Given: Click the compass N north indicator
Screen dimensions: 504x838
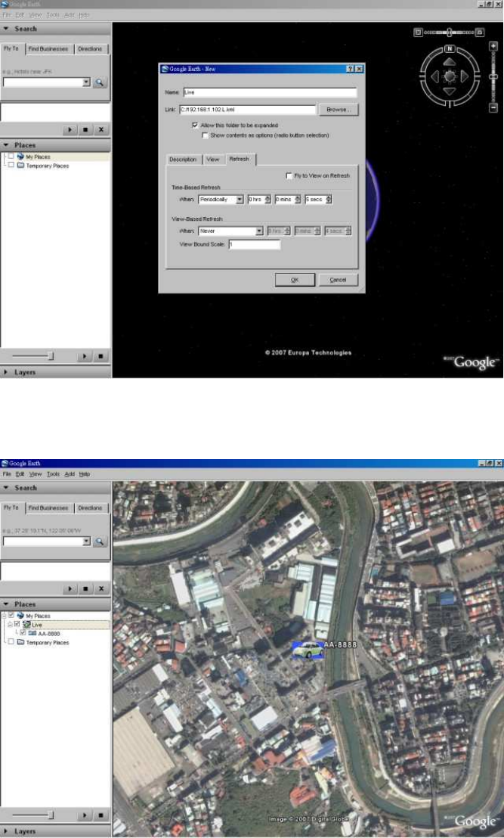Looking at the screenshot, I should click(x=450, y=48).
